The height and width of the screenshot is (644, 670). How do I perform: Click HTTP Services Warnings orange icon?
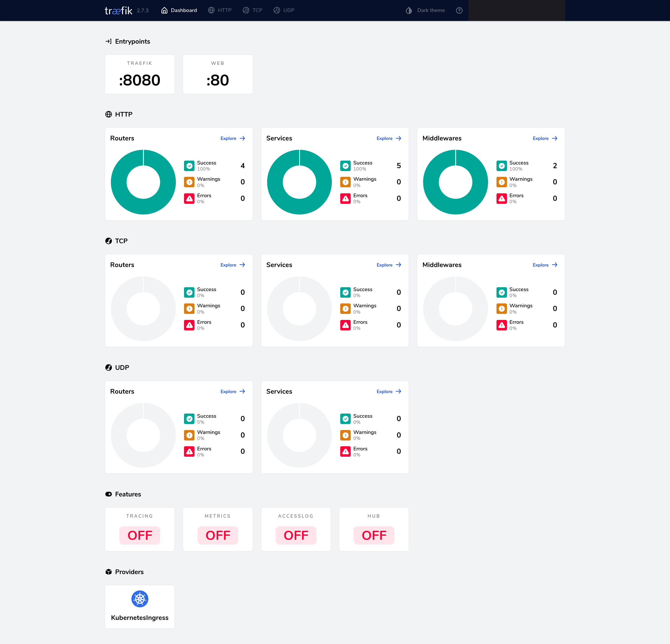coord(345,182)
